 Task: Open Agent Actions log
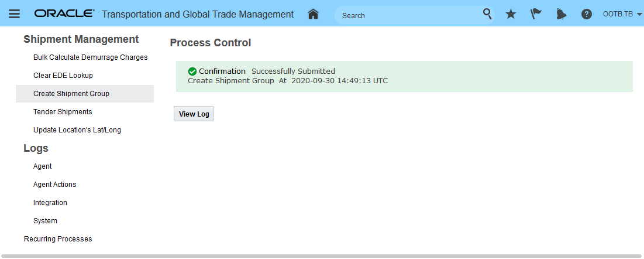point(55,185)
